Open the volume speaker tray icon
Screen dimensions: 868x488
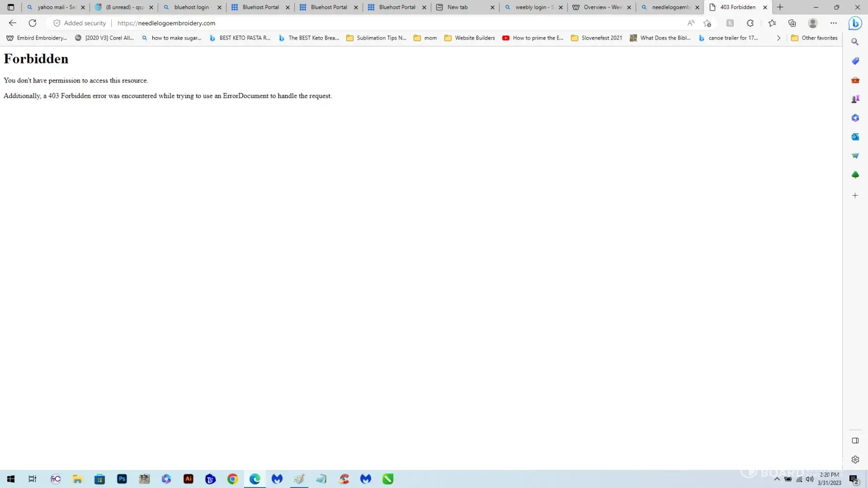809,479
